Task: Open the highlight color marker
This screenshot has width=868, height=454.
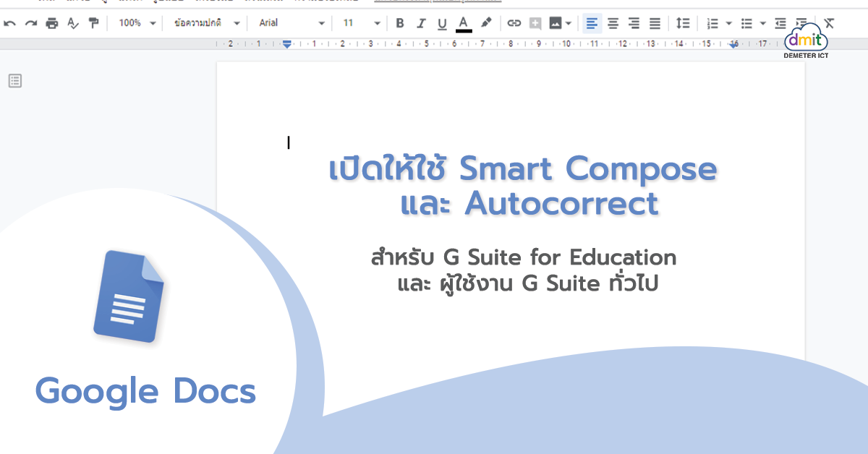Action: point(486,23)
